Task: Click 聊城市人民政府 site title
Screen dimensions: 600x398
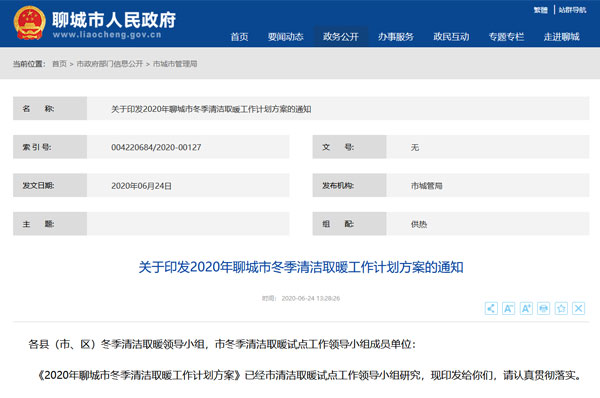Action: pyautogui.click(x=114, y=20)
